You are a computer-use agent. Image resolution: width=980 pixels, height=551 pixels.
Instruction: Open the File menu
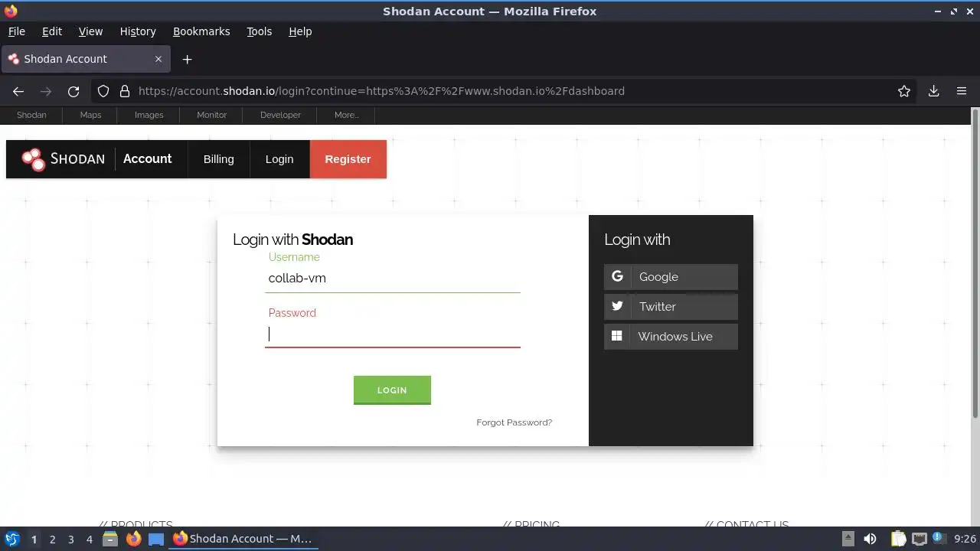[x=16, y=31]
